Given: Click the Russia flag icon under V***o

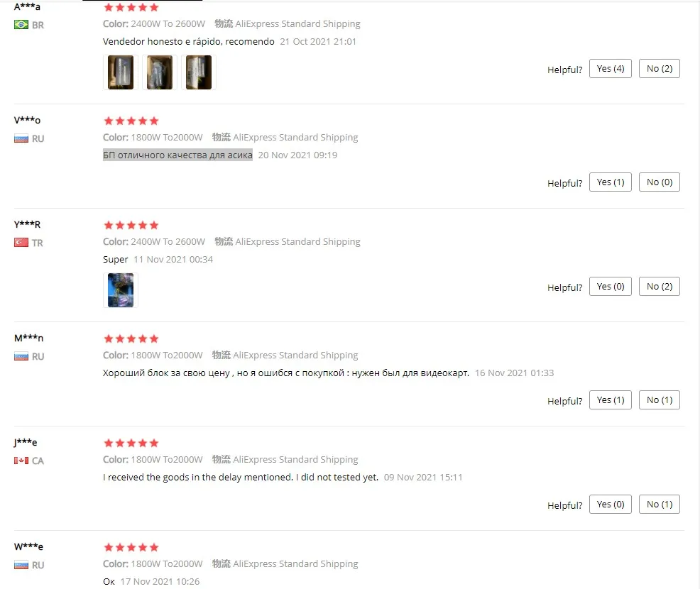Looking at the screenshot, I should (21, 138).
